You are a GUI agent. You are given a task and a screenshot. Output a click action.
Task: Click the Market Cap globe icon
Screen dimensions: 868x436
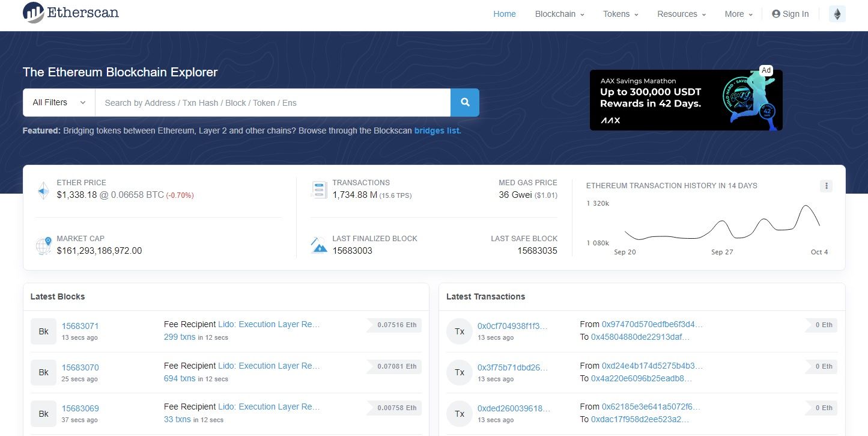43,245
